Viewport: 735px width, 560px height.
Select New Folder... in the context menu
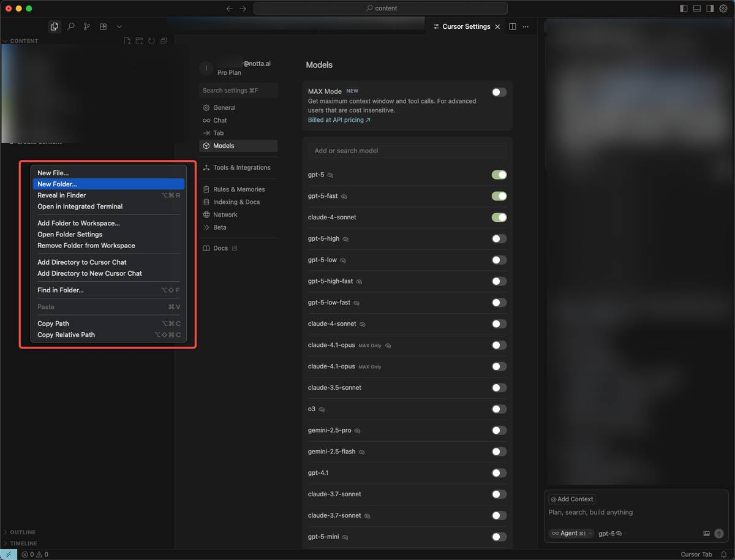(108, 184)
